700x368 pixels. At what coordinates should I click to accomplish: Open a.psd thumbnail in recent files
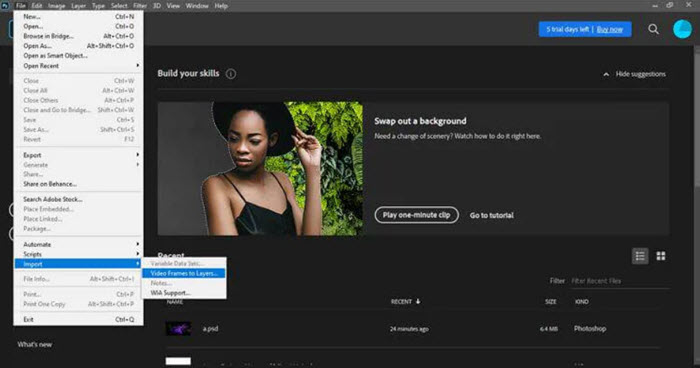[x=179, y=329]
